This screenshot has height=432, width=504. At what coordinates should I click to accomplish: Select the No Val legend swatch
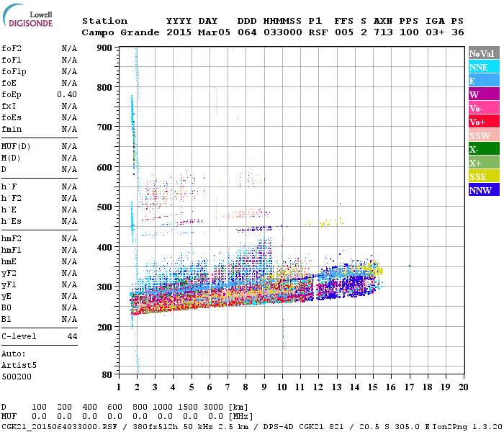(x=484, y=53)
